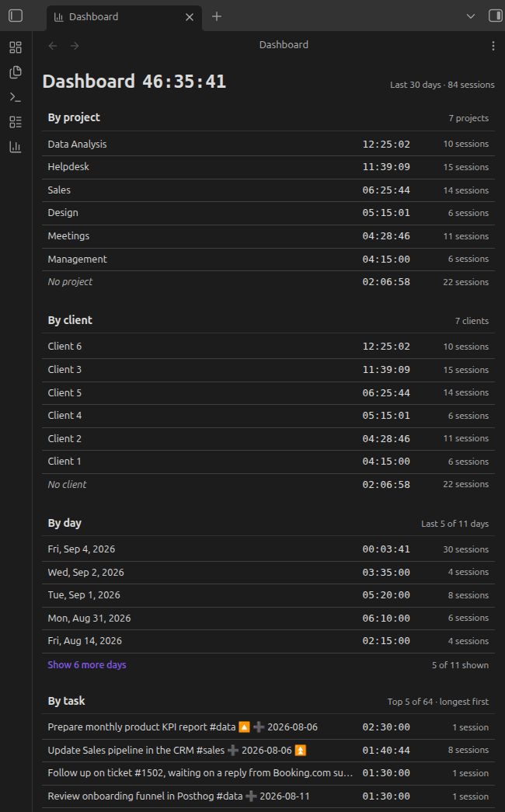This screenshot has width=505, height=812.
Task: Select the Data Analysis project row
Action: coord(268,144)
